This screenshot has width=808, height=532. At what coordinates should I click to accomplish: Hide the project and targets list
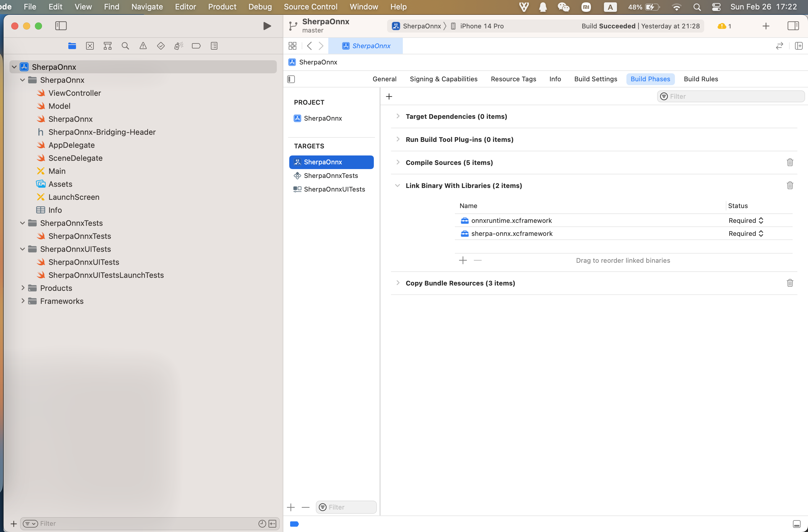(x=291, y=79)
